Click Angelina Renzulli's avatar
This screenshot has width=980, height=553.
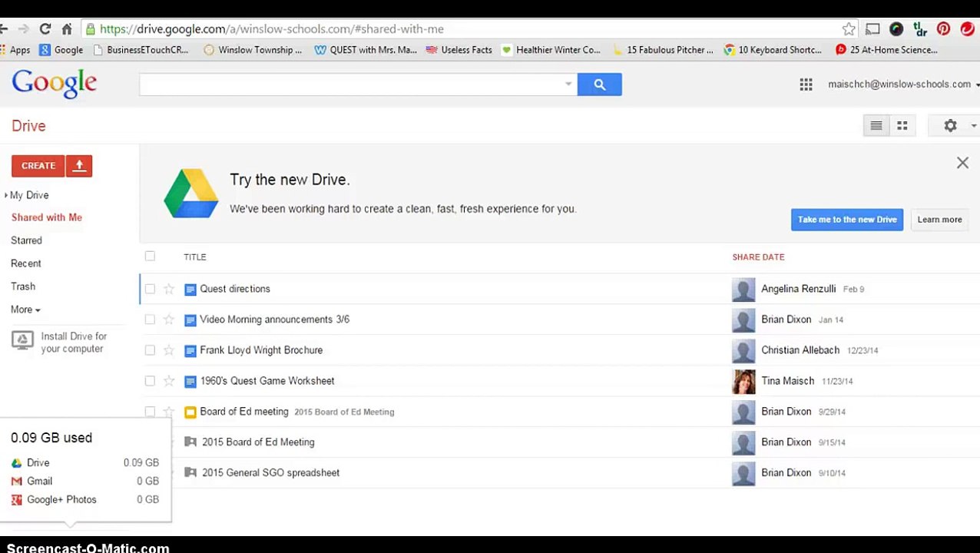click(x=743, y=289)
